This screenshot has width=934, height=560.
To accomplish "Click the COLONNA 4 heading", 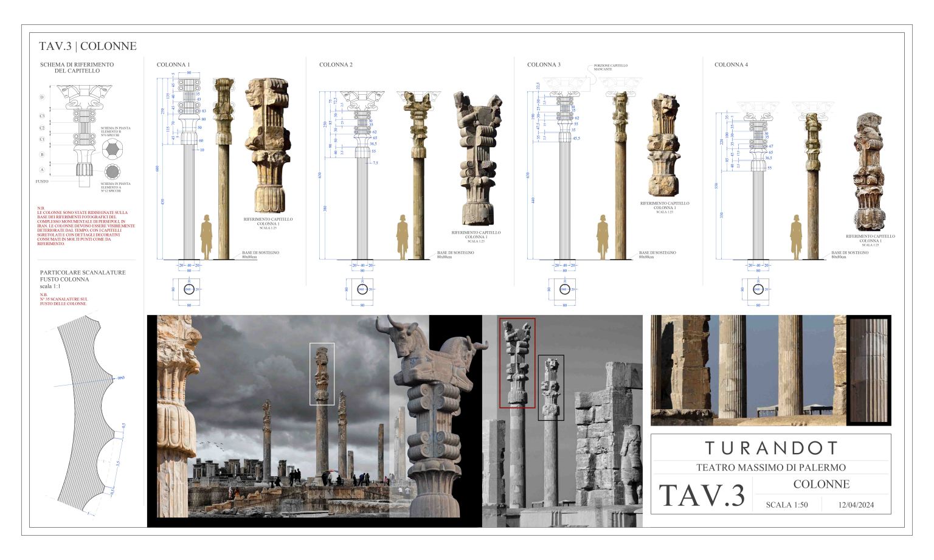I will [x=731, y=64].
